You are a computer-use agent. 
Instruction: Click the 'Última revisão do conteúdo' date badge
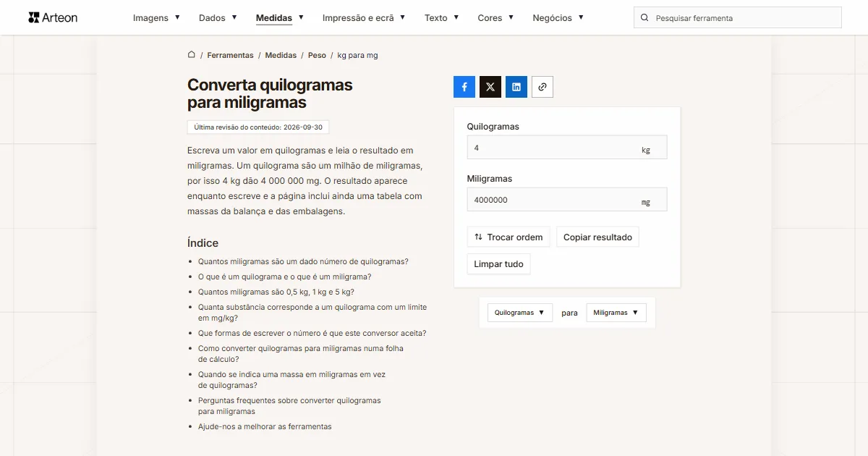[258, 127]
